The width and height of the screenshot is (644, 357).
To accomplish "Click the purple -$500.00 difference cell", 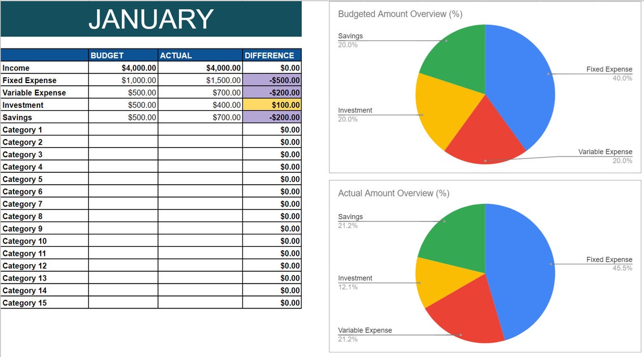I will [272, 80].
